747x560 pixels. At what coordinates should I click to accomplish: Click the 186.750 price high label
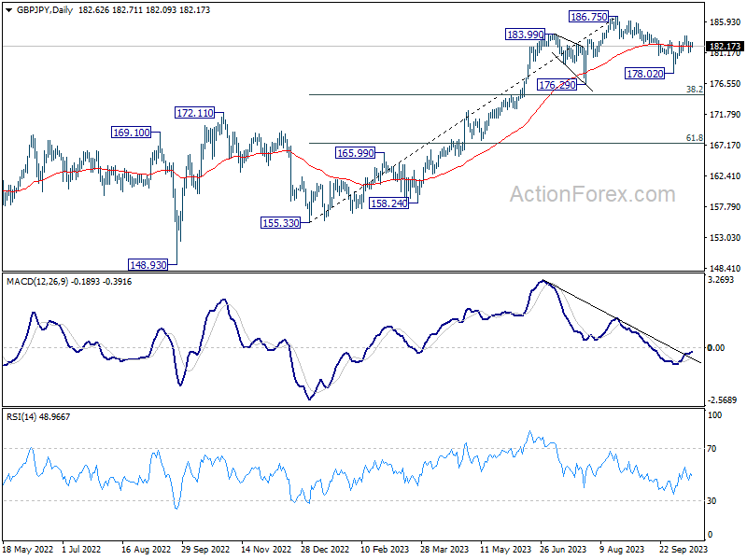pyautogui.click(x=589, y=17)
